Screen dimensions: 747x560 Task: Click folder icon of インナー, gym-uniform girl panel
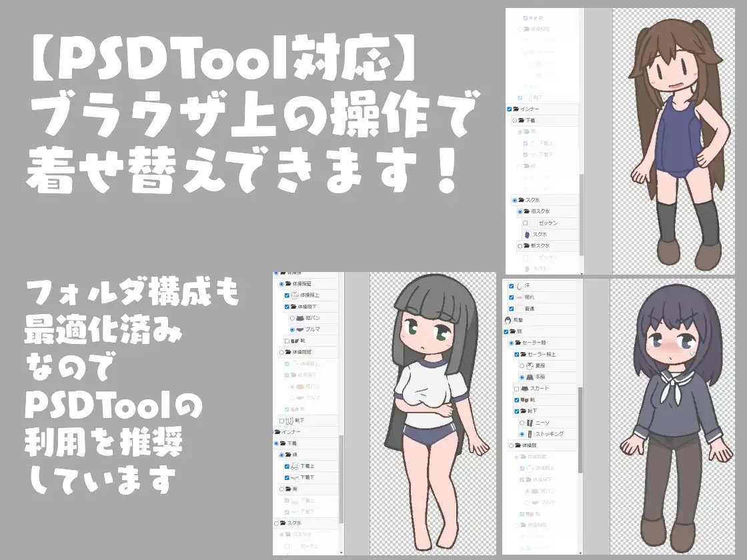click(x=277, y=432)
